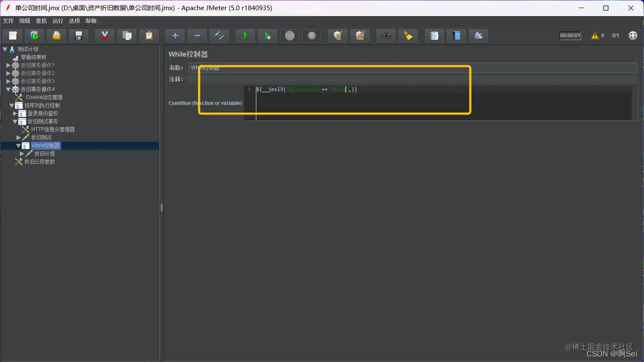
Task: Click the Clear results broom icon
Action: tap(338, 36)
